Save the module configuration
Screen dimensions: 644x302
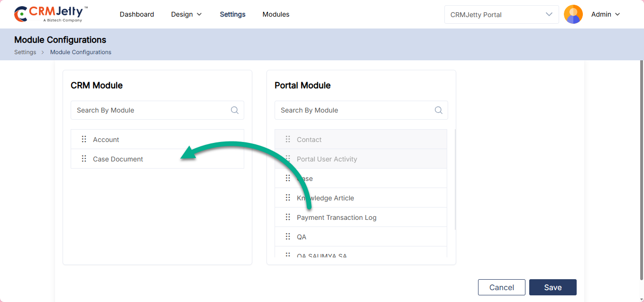552,287
